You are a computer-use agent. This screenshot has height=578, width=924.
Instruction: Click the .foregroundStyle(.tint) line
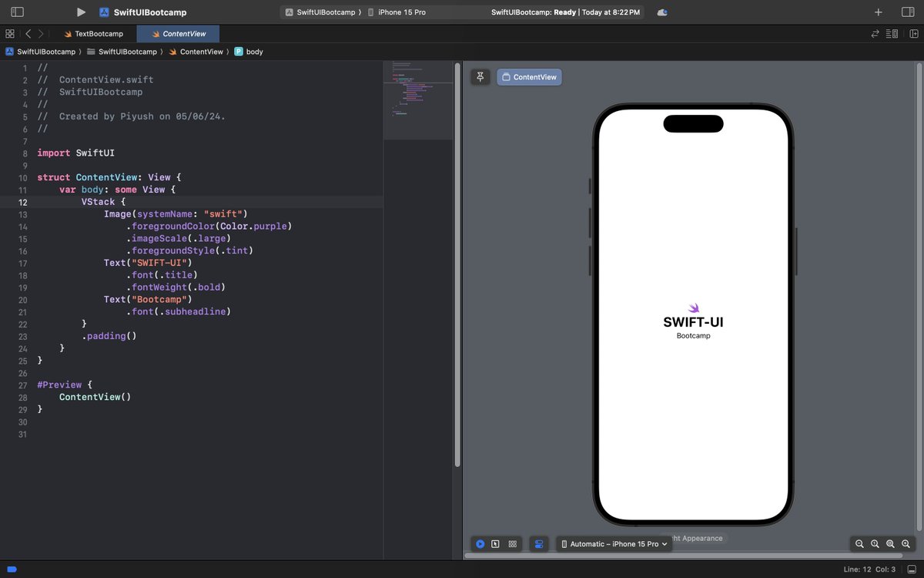(x=190, y=250)
